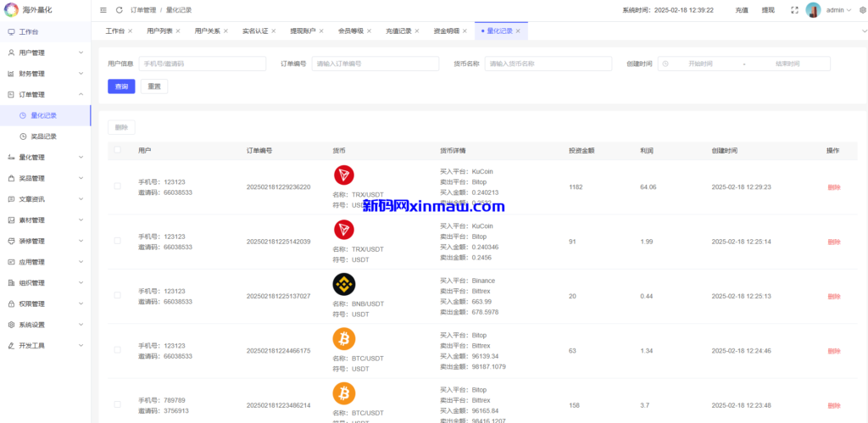This screenshot has height=423, width=868.
Task: Expand the 文章资讯 sidebar menu
Action: point(46,198)
